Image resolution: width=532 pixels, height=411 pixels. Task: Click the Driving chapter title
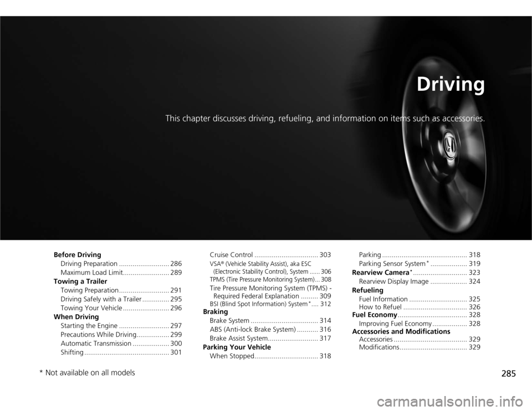(x=451, y=84)
